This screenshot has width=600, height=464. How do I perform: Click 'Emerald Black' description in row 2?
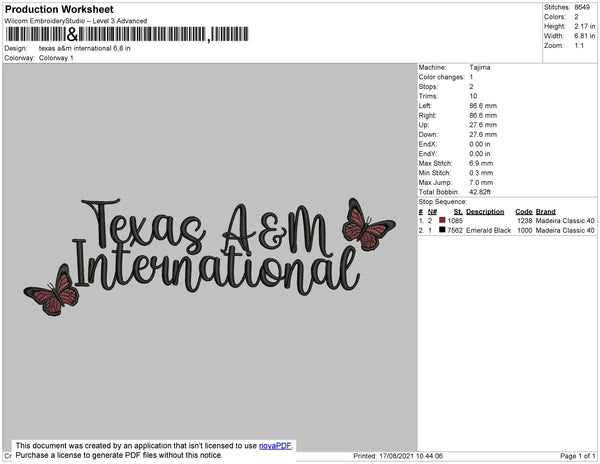(489, 230)
